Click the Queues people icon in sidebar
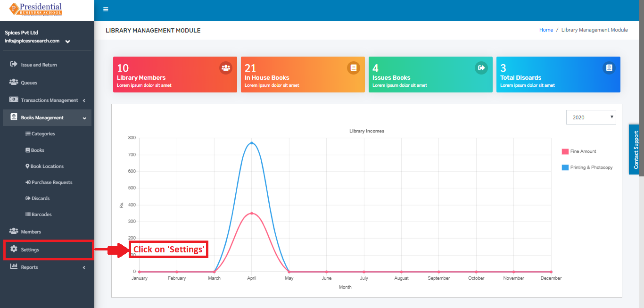This screenshot has height=308, width=644. 14,82
